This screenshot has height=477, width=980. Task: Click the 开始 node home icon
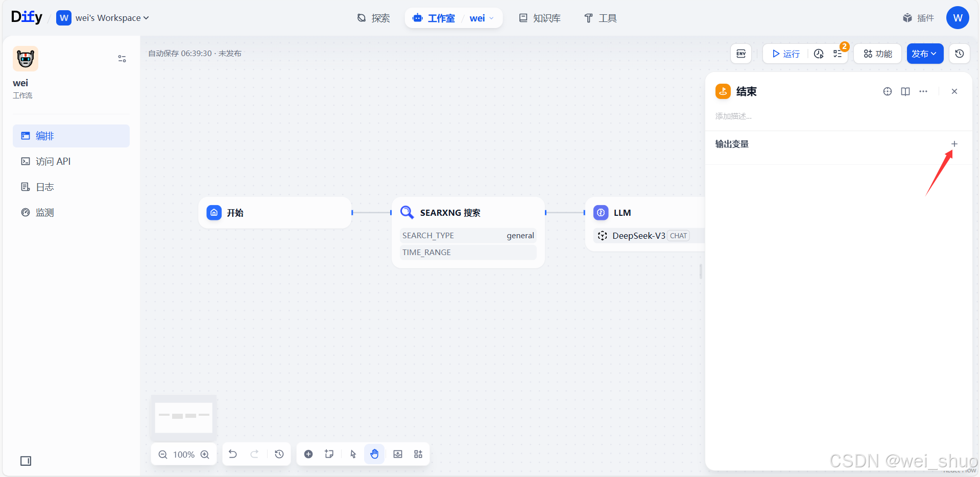click(x=214, y=213)
